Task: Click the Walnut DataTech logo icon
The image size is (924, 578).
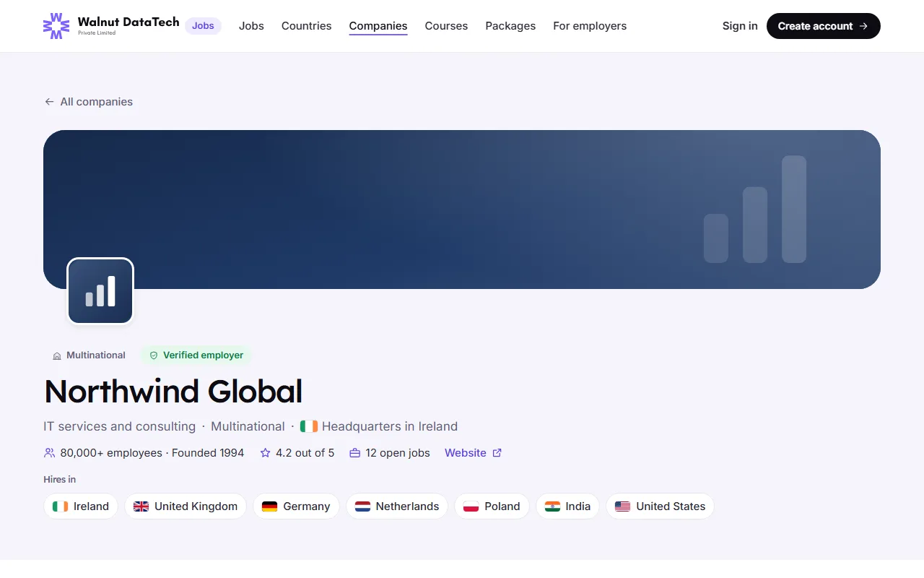Action: click(56, 26)
